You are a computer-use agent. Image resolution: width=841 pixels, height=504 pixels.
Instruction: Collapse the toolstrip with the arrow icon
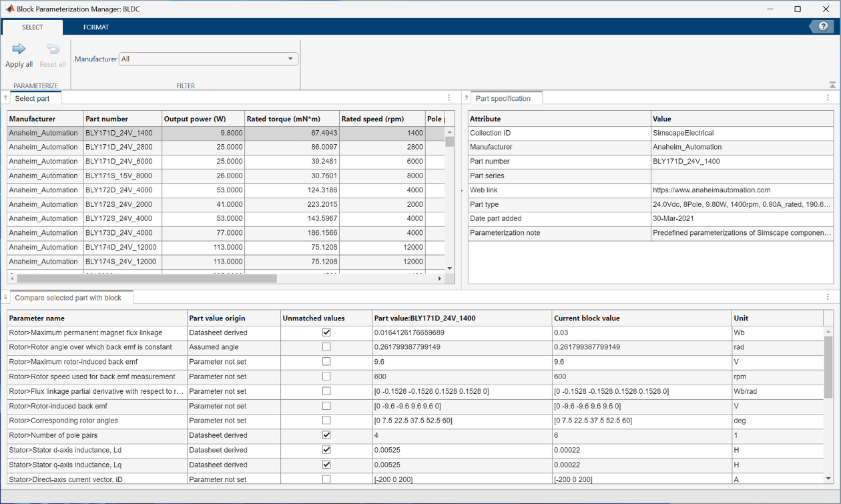832,85
